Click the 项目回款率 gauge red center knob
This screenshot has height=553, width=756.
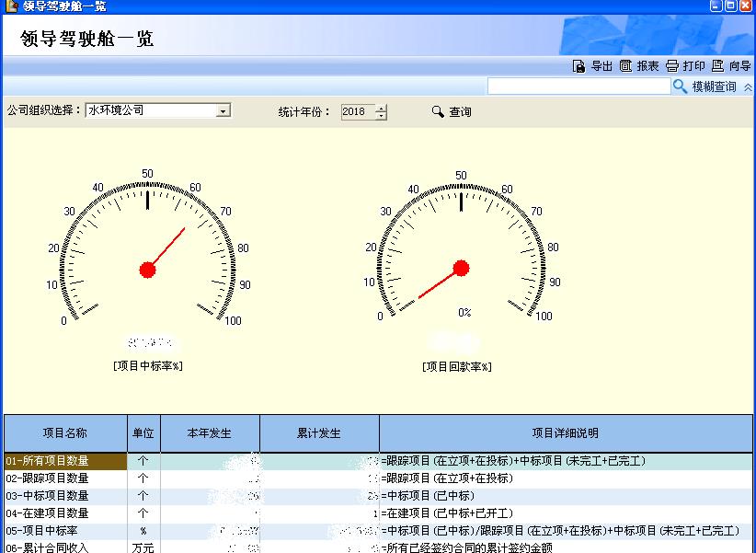pos(461,268)
